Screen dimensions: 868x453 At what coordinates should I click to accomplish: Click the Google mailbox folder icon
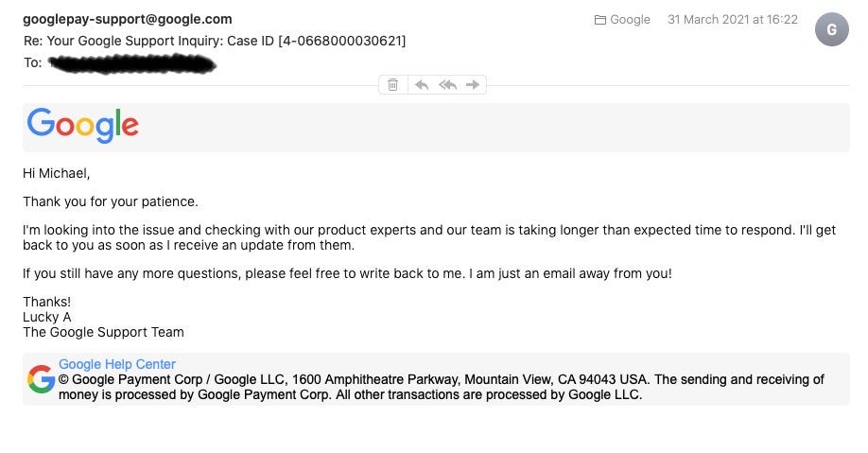click(600, 20)
